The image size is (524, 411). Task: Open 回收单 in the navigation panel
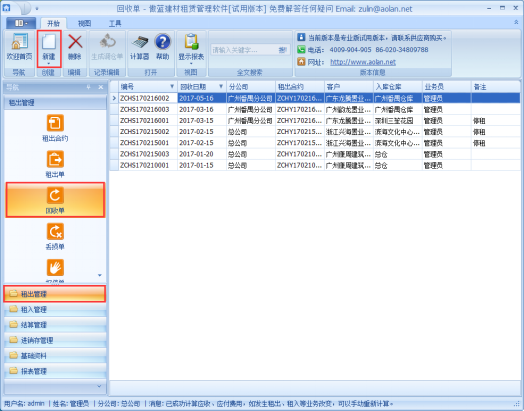[55, 200]
